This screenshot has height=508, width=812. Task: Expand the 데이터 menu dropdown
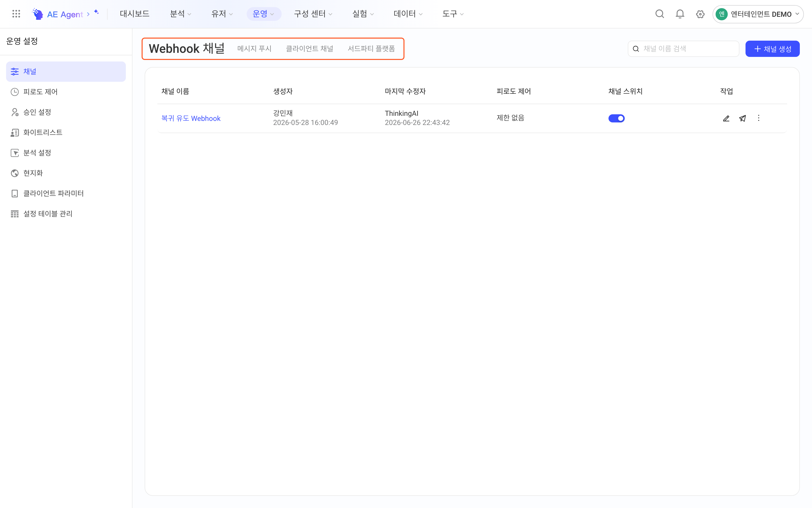click(x=408, y=14)
